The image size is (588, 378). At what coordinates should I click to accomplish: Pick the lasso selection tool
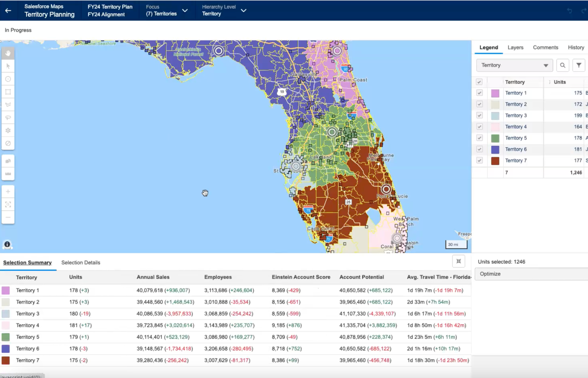(8, 118)
